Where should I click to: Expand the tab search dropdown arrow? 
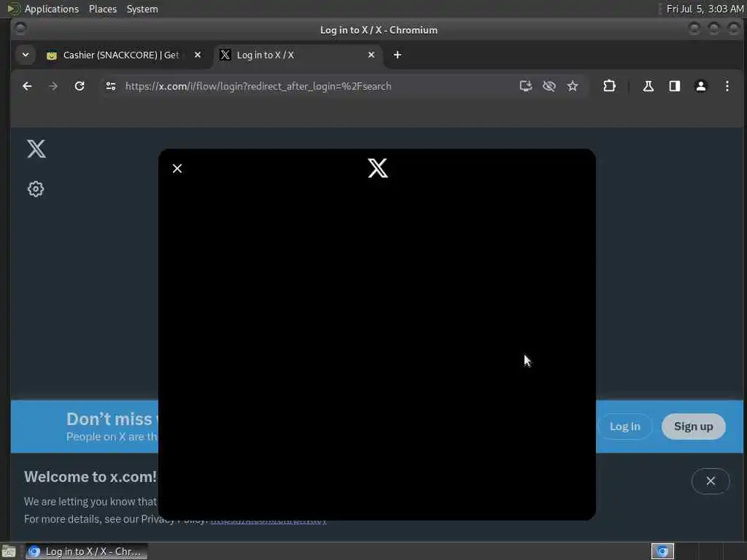[26, 55]
